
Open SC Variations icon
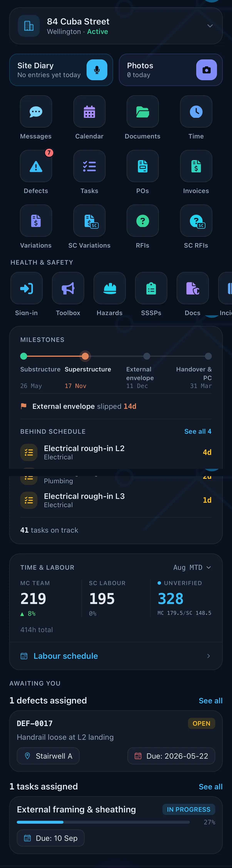[x=89, y=221]
